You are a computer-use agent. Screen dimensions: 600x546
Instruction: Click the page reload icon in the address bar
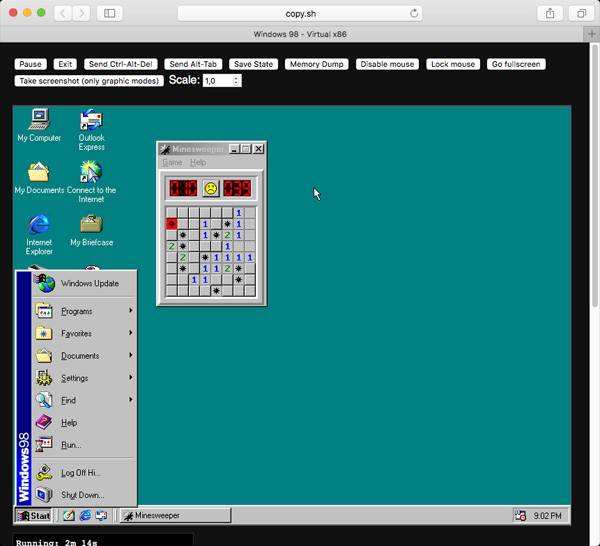pyautogui.click(x=414, y=13)
